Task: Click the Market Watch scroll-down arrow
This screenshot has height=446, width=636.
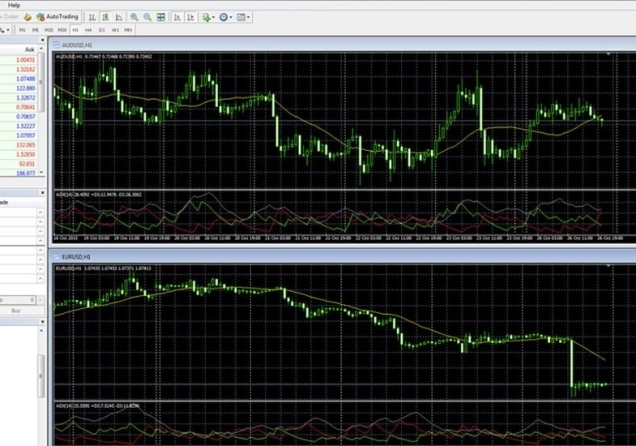Action: click(41, 173)
